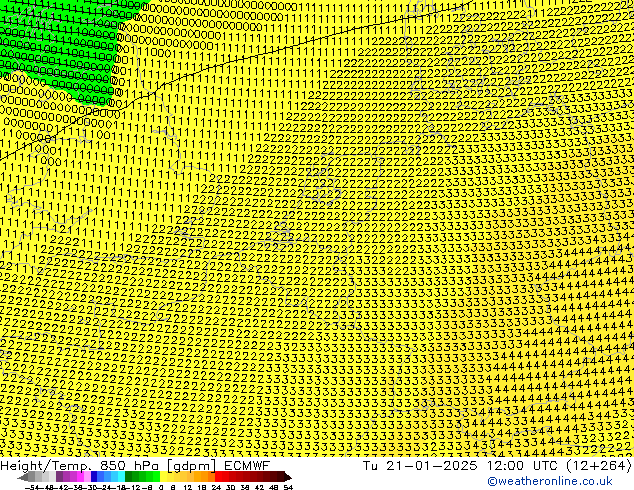The image size is (634, 490).
Task: Pick the bright yellow legend swatch above 0
Action: tap(163, 477)
